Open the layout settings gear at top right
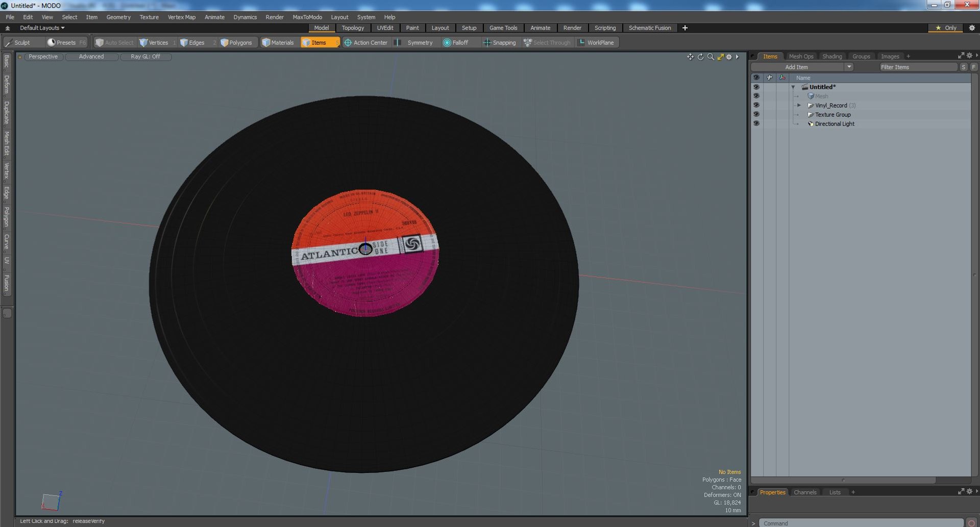980x527 pixels. 972,28
